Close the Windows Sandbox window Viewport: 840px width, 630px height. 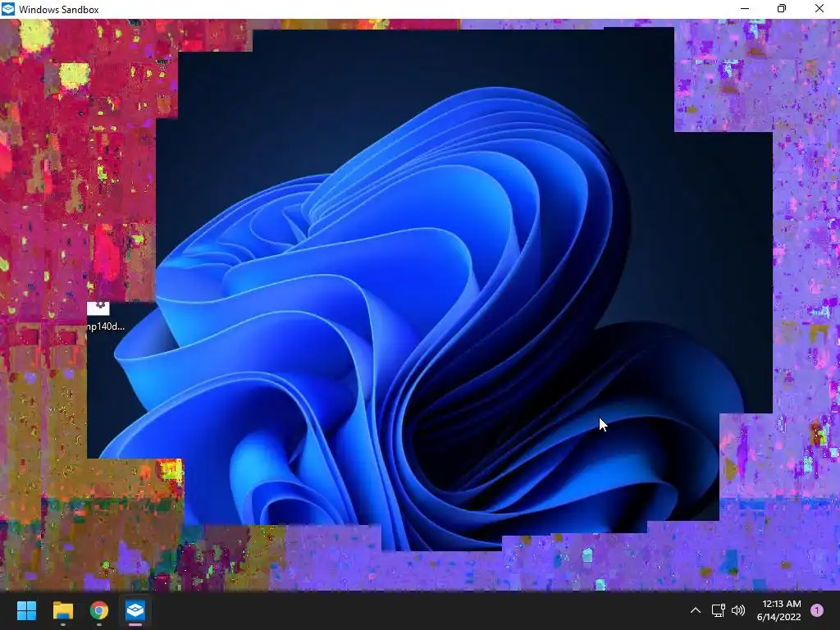(x=819, y=8)
